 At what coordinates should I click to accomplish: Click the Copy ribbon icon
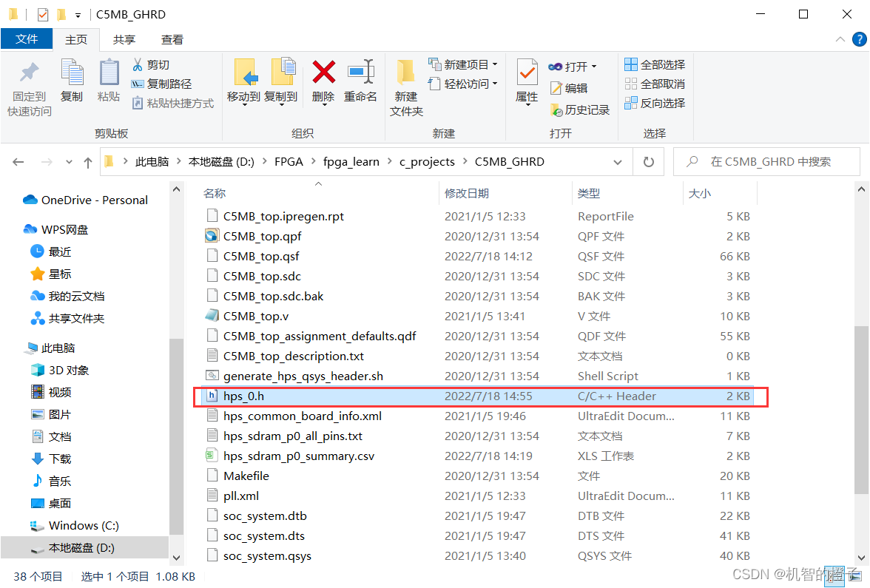(72, 81)
